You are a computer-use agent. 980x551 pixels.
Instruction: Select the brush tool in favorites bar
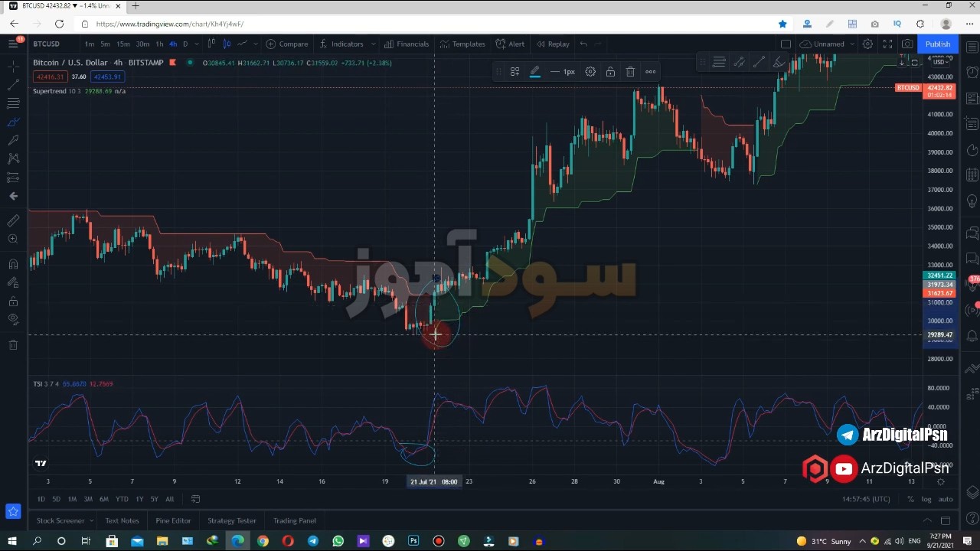(779, 62)
